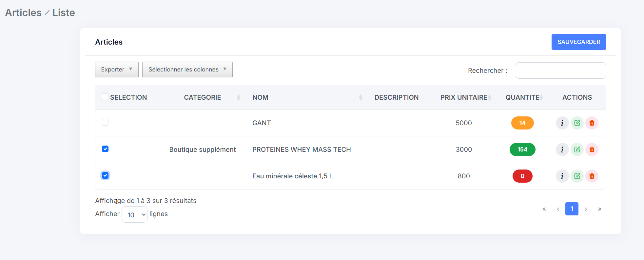This screenshot has width=644, height=260.
Task: Go to the previous page
Action: coord(558,209)
